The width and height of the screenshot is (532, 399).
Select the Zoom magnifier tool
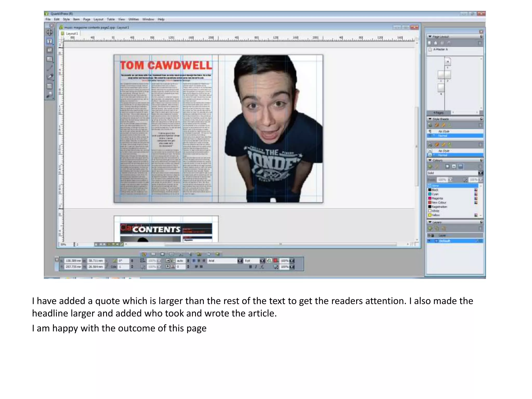click(x=49, y=95)
